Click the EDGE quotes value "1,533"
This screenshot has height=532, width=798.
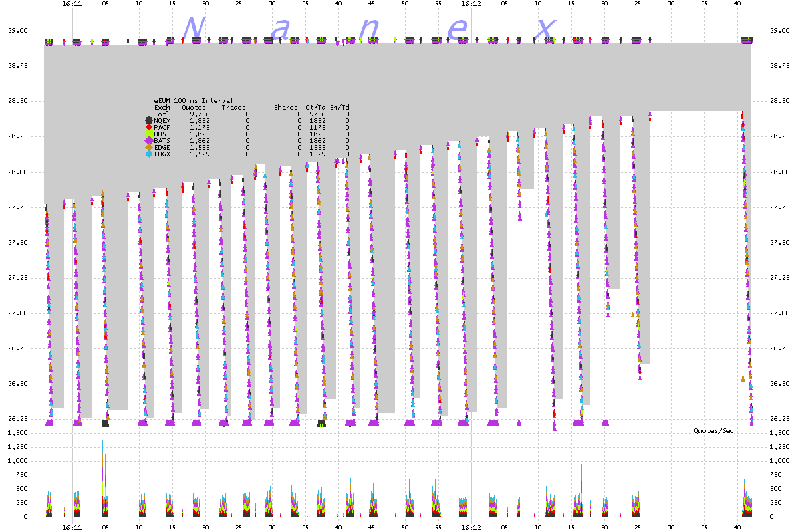[199, 147]
